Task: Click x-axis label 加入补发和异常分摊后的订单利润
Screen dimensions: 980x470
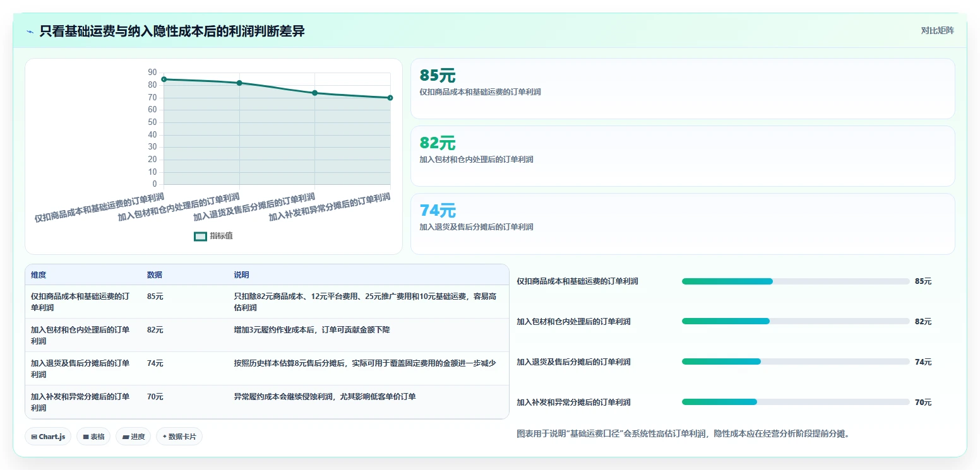Action: point(330,207)
